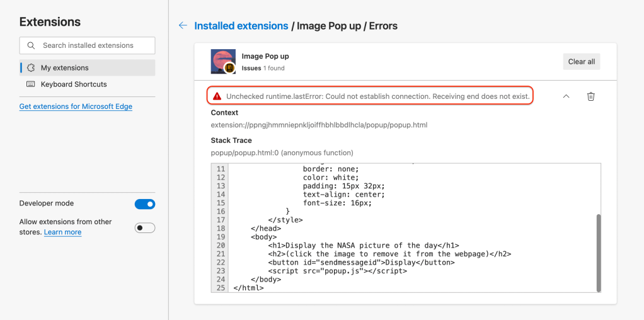Delete the error with trash icon
The image size is (644, 320).
pos(590,96)
